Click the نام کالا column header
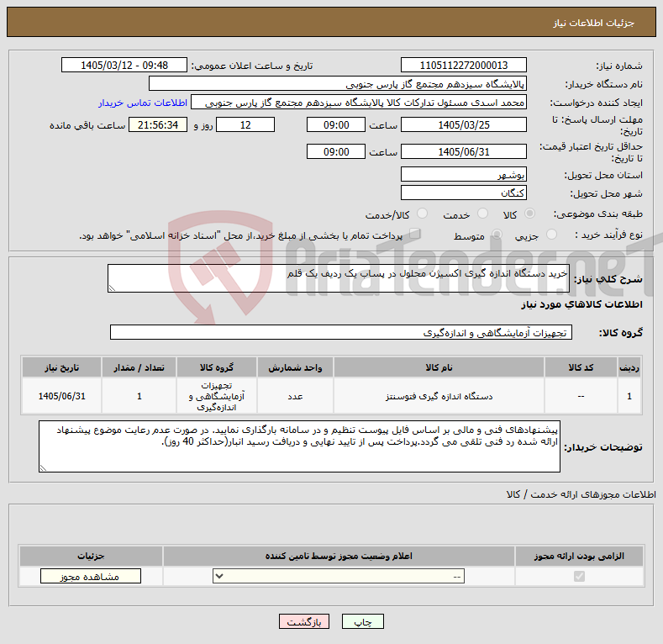This screenshot has width=663, height=644. point(439,367)
